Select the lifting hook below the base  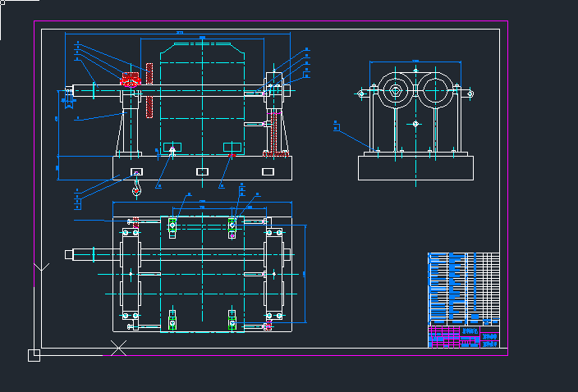(x=136, y=190)
